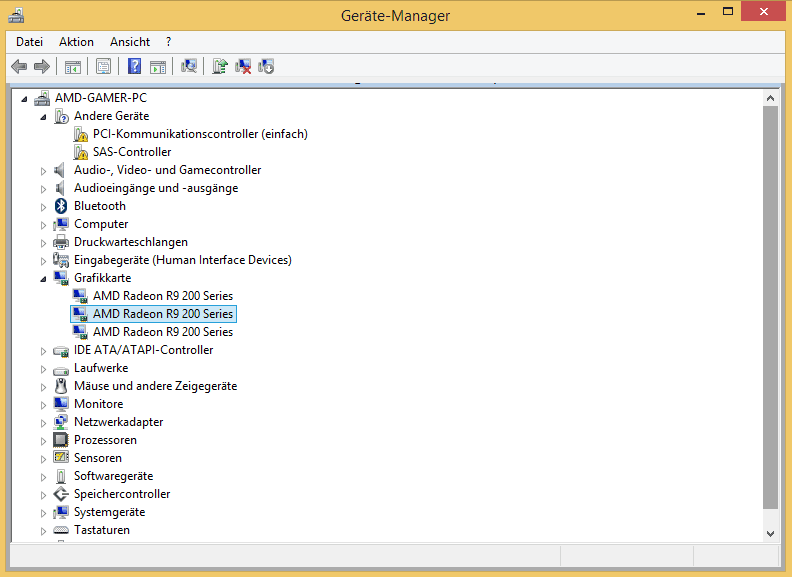Image resolution: width=792 pixels, height=577 pixels.
Task: Click the Systemgeräte category icon
Action: [x=61, y=512]
